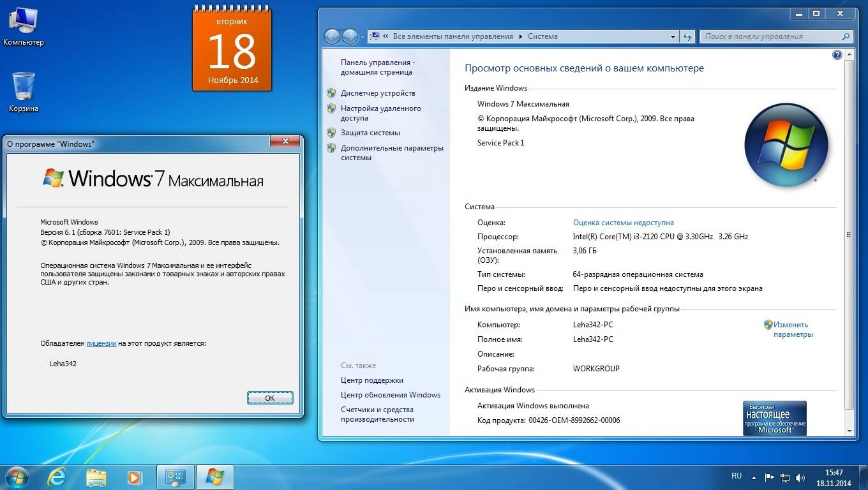Open the help question mark icon

coord(837,56)
